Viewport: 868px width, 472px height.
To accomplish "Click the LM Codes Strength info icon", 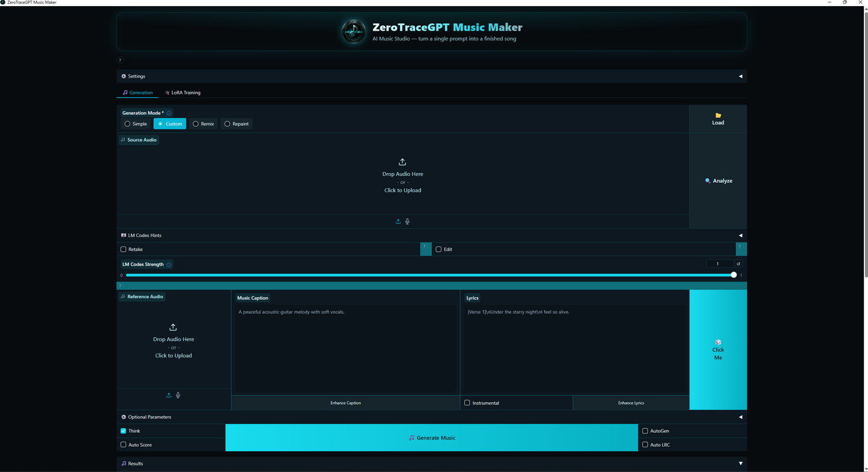I will (x=169, y=265).
